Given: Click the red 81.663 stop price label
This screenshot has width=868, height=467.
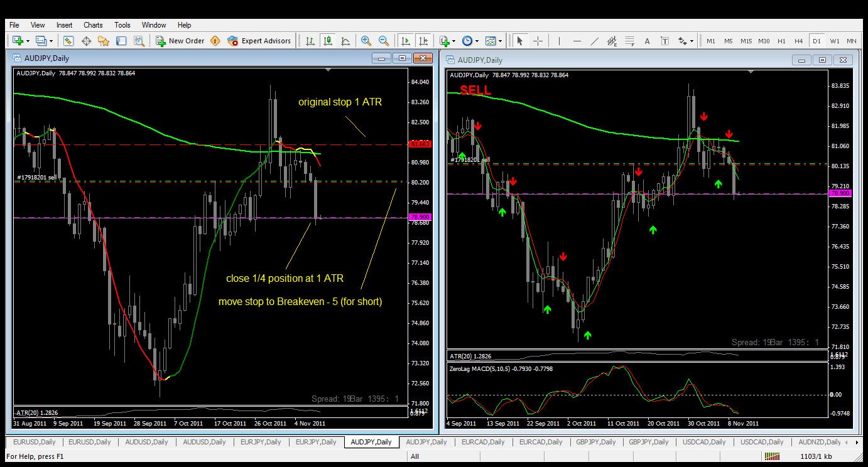Looking at the screenshot, I should 420,144.
